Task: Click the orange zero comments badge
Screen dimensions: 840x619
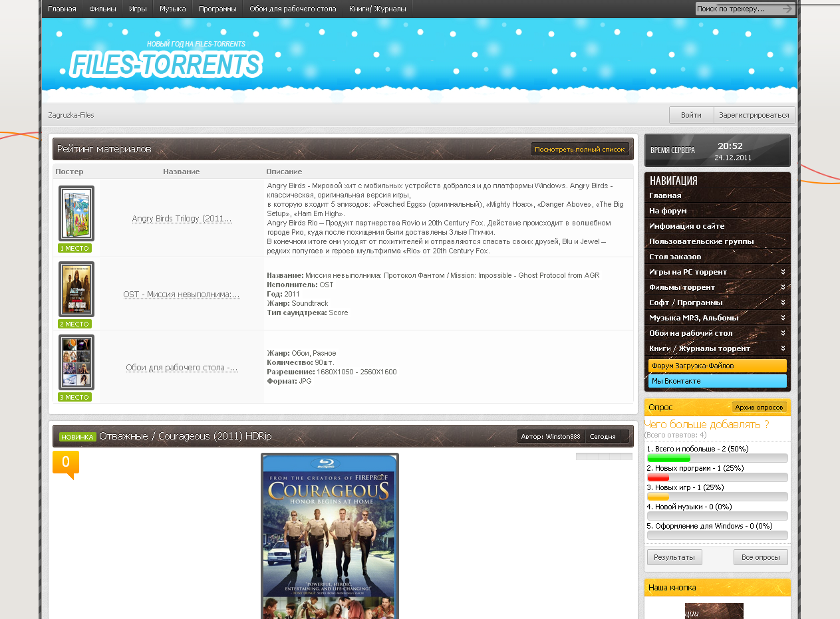Action: pos(66,464)
